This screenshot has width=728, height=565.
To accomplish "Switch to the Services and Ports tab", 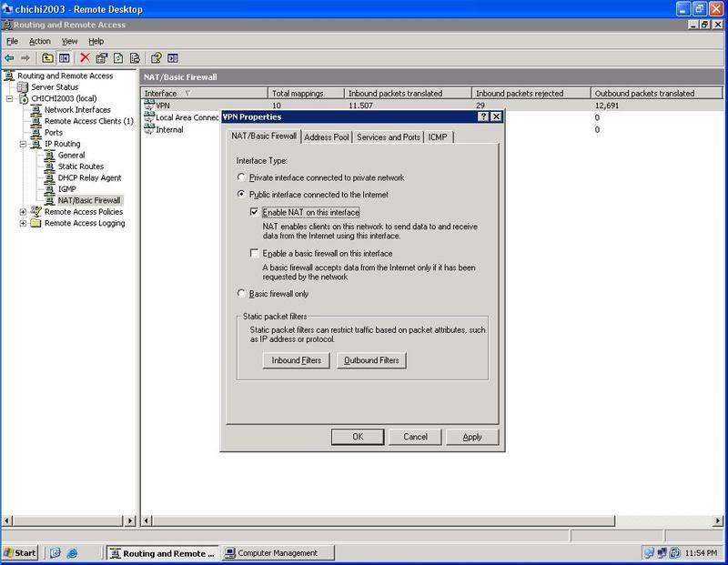I will tap(389, 137).
